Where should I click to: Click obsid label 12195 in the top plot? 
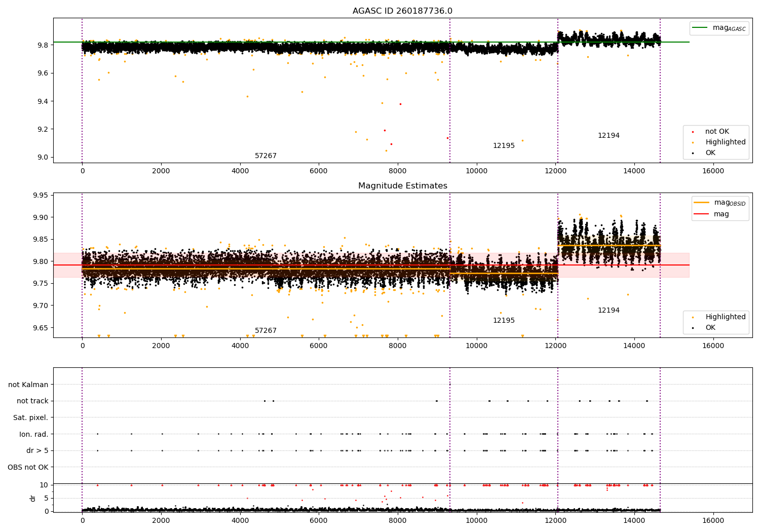click(504, 146)
